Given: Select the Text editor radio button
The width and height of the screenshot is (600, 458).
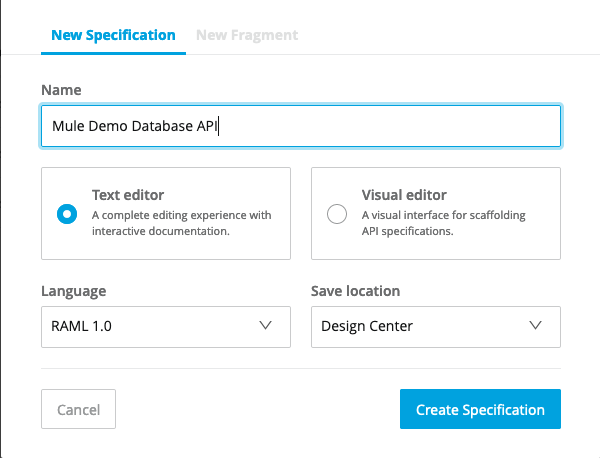Looking at the screenshot, I should [67, 213].
